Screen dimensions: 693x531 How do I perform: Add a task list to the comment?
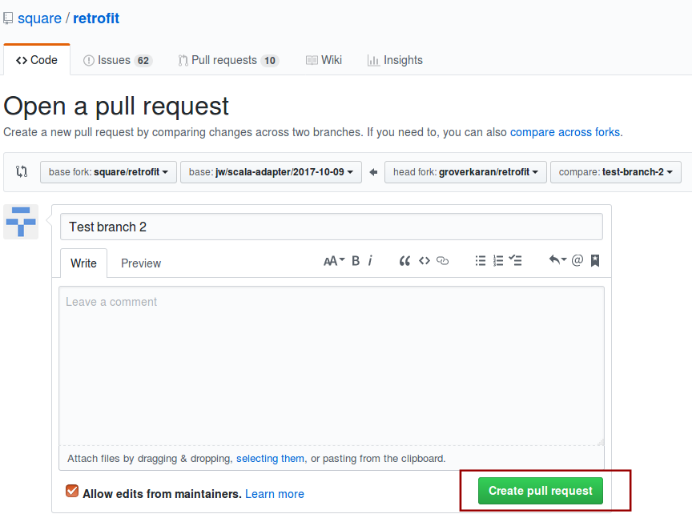(516, 261)
